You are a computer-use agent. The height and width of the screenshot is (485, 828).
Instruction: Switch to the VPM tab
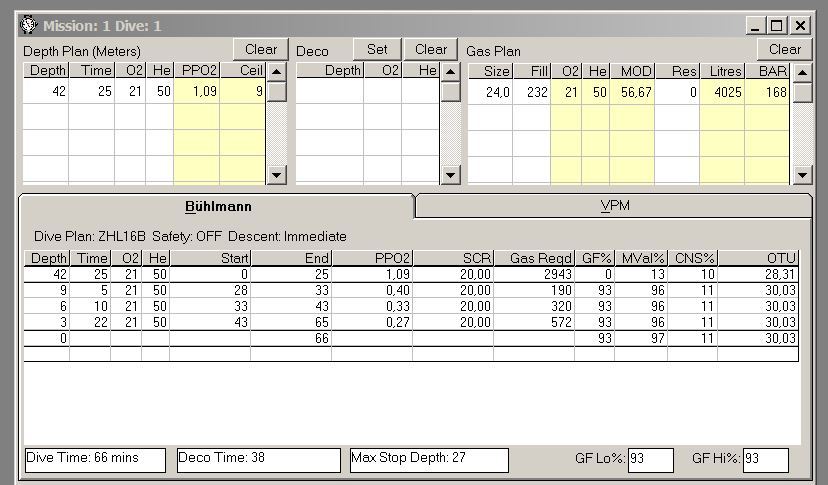[x=613, y=206]
